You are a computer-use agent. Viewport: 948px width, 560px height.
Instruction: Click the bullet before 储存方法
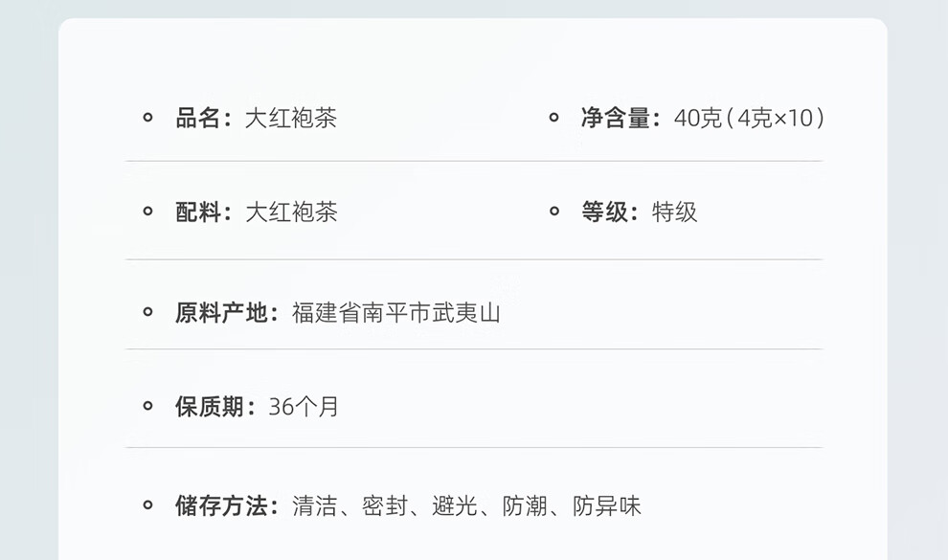click(147, 505)
